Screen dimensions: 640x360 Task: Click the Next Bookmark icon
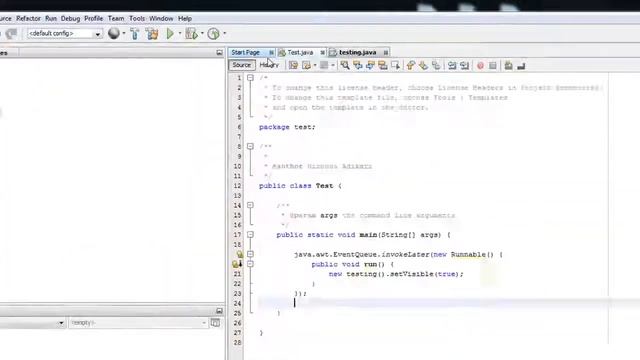click(x=423, y=65)
